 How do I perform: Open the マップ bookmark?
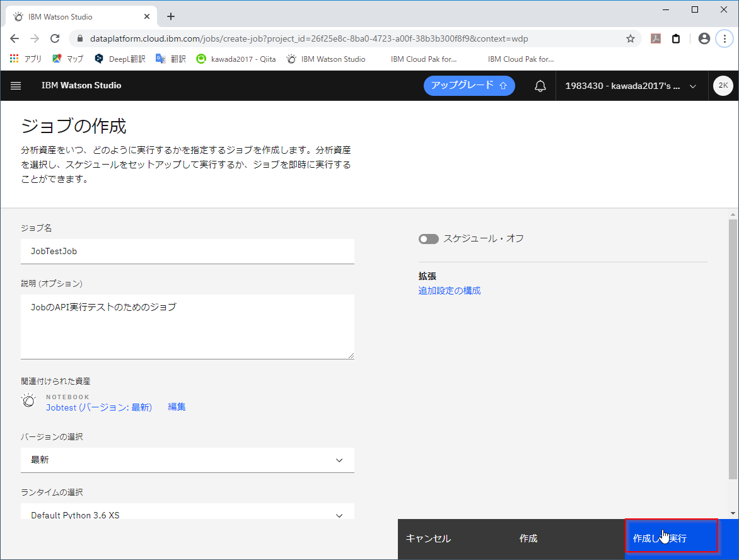click(68, 59)
